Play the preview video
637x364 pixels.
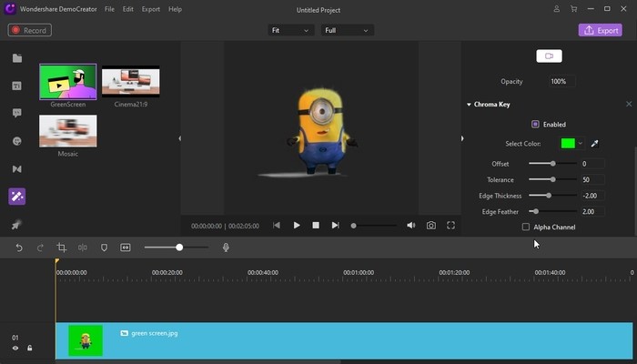(x=297, y=226)
